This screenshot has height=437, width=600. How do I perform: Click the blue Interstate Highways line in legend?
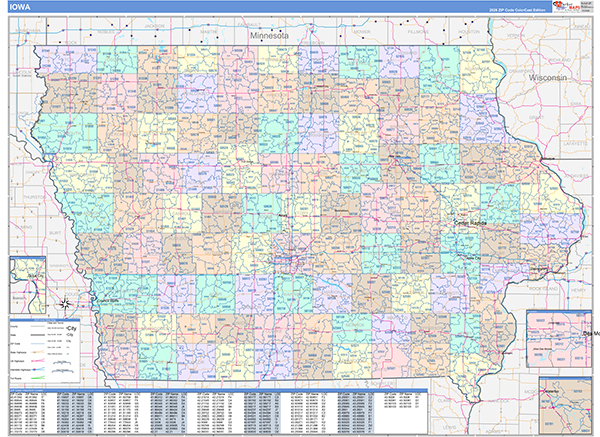click(x=38, y=369)
